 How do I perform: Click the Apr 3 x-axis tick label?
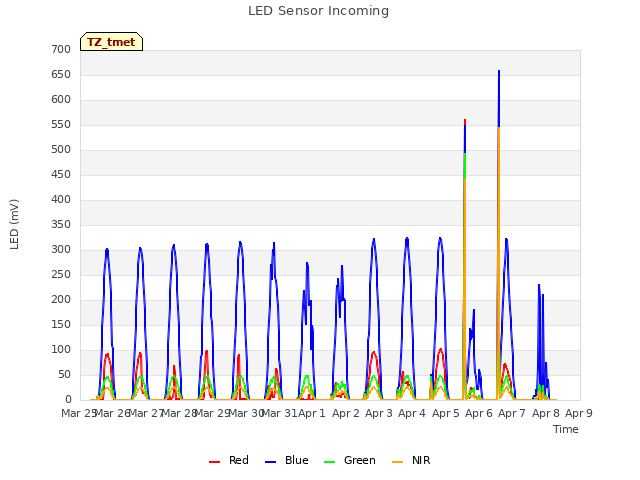(378, 413)
